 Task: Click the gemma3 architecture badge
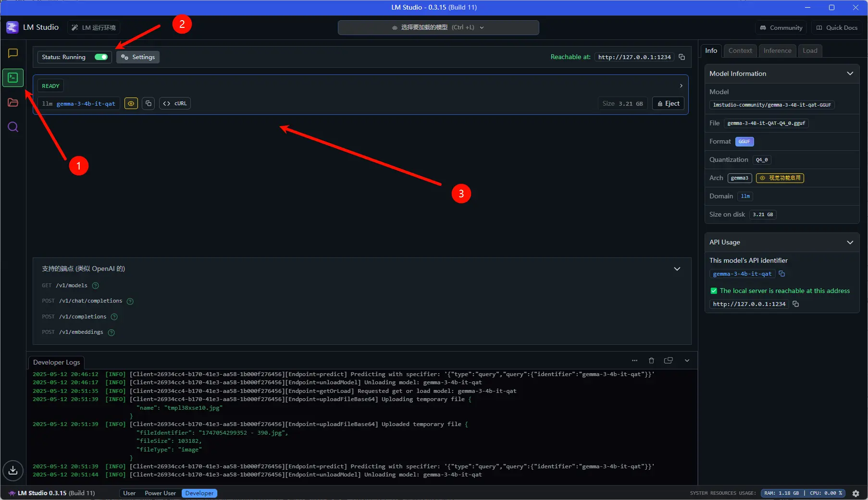coord(740,178)
